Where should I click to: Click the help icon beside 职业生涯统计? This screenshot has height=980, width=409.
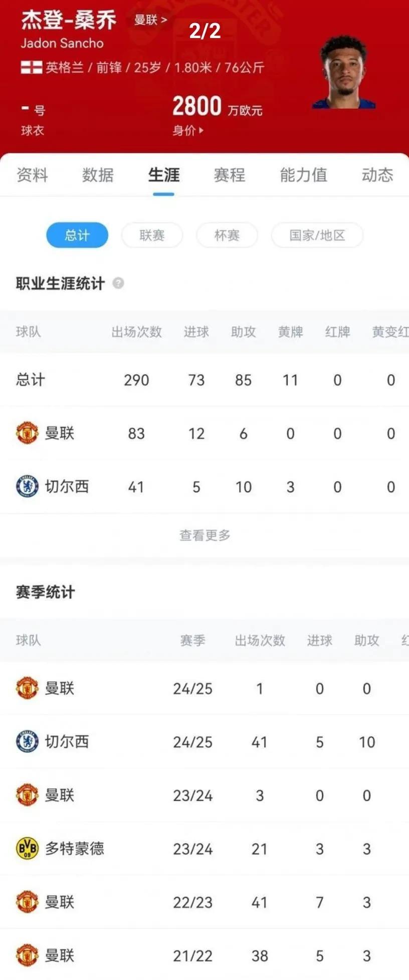118,283
